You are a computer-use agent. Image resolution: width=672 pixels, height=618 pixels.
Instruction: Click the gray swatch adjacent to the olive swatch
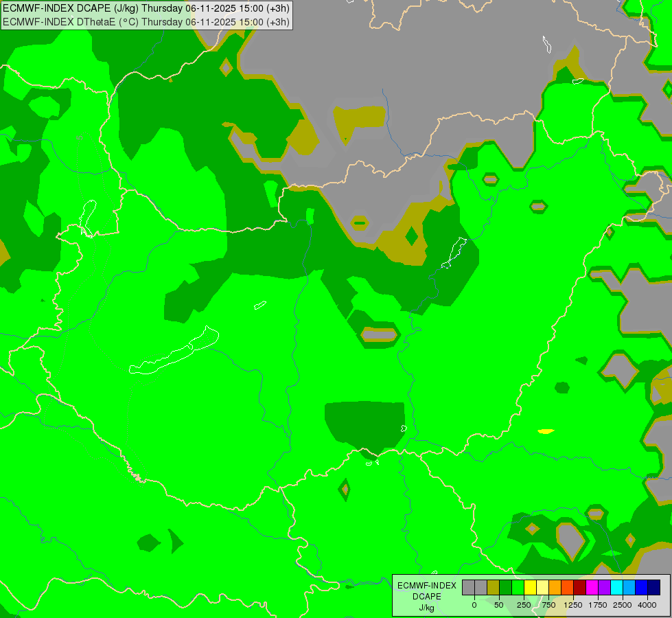480,588
